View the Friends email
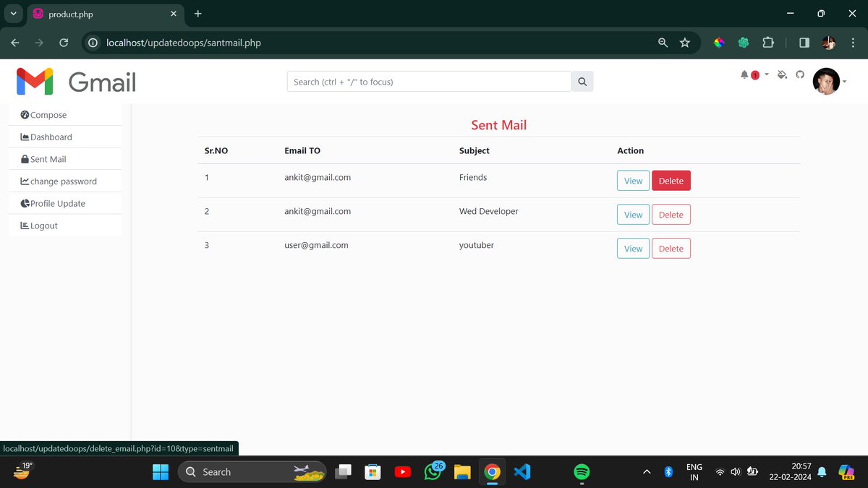The width and height of the screenshot is (868, 488). point(633,181)
